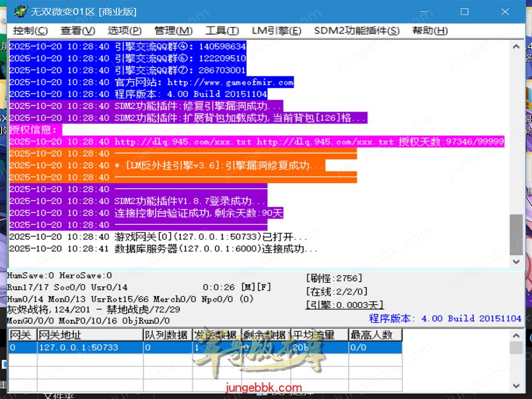532x399 pixels.
Task: Click the 网关地址 column header
Action: 89,335
